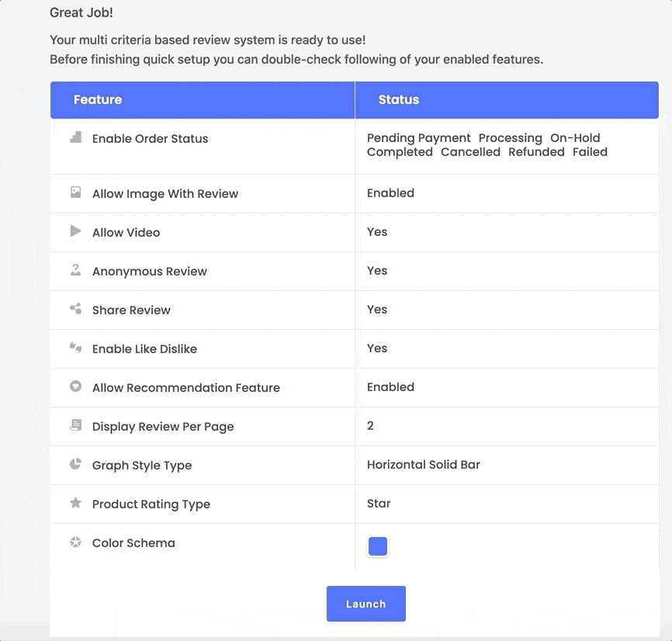This screenshot has width=672, height=641.
Task: Click the Great Job! heading text
Action: coord(81,13)
